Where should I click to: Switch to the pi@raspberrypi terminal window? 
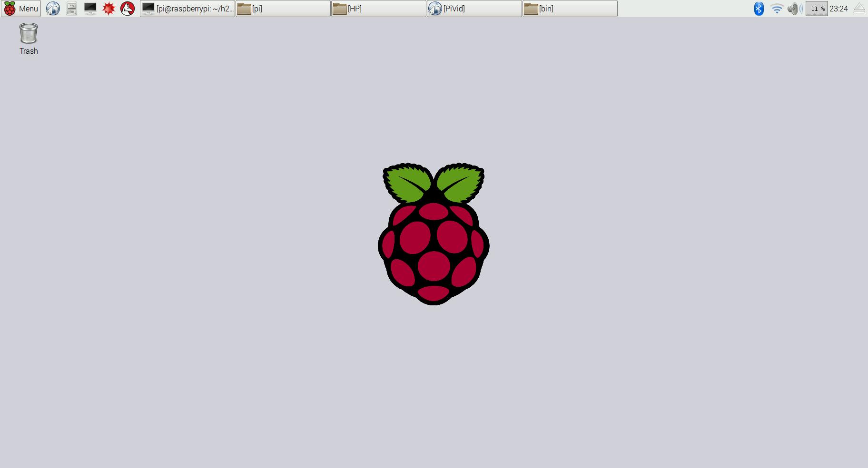(187, 9)
